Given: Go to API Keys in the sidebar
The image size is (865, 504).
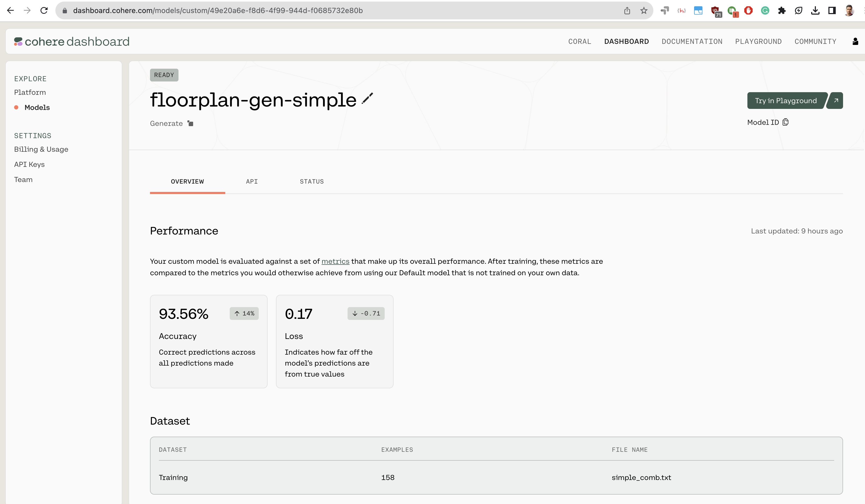Looking at the screenshot, I should (30, 164).
